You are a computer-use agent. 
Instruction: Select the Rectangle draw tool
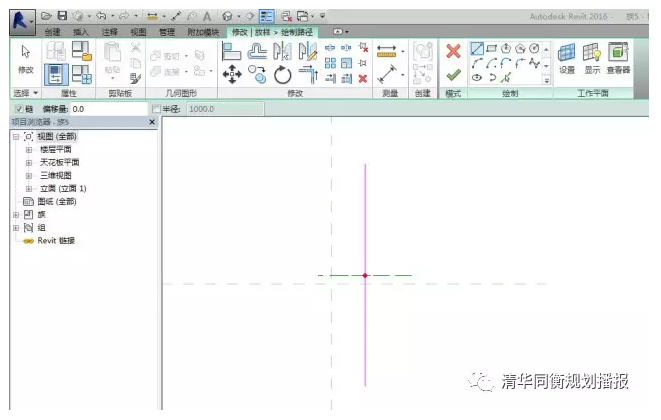[x=492, y=48]
